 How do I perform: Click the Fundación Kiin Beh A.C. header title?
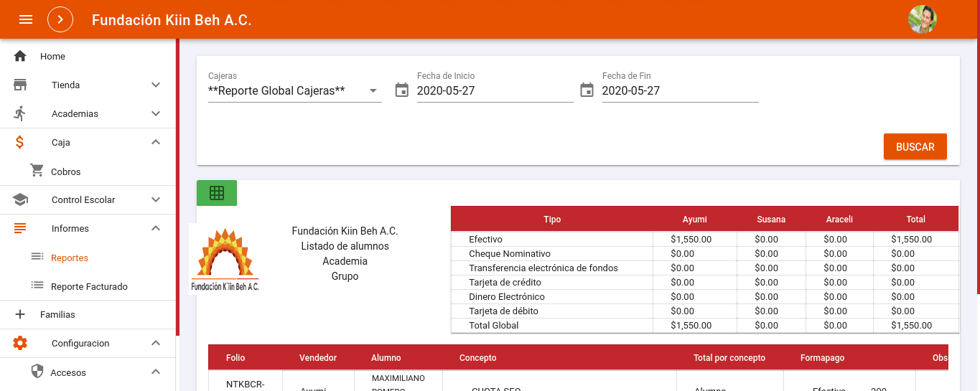(x=172, y=20)
